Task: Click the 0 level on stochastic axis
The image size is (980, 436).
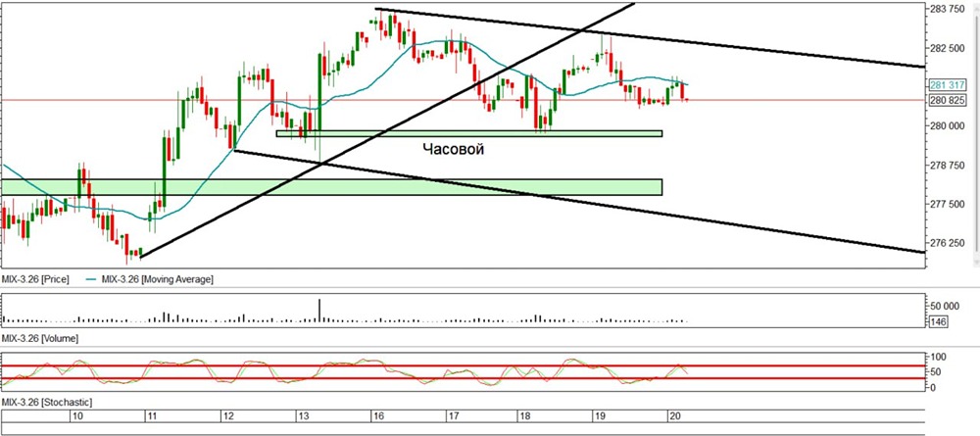Action: tap(934, 387)
